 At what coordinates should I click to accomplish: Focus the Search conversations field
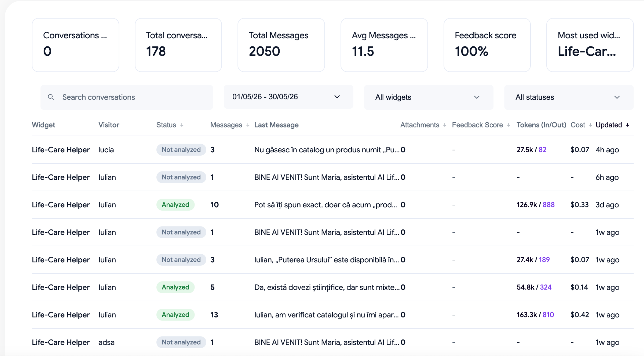coord(126,97)
